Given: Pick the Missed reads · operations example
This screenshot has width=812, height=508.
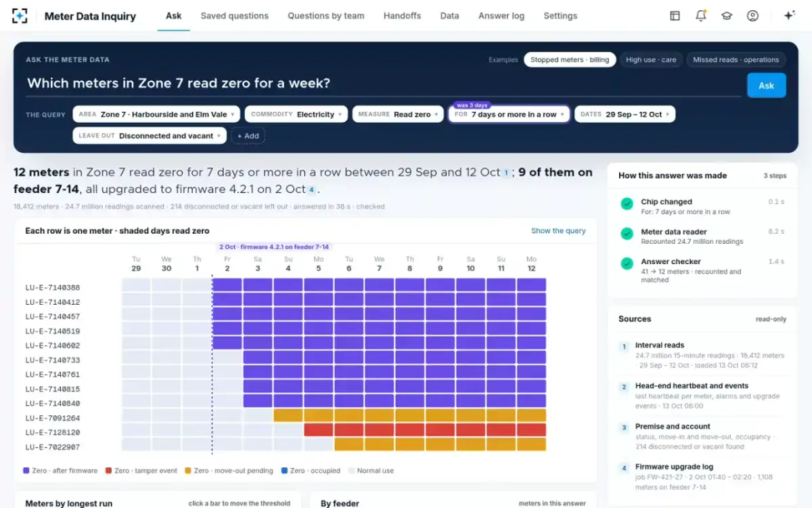Looking at the screenshot, I should (736, 60).
